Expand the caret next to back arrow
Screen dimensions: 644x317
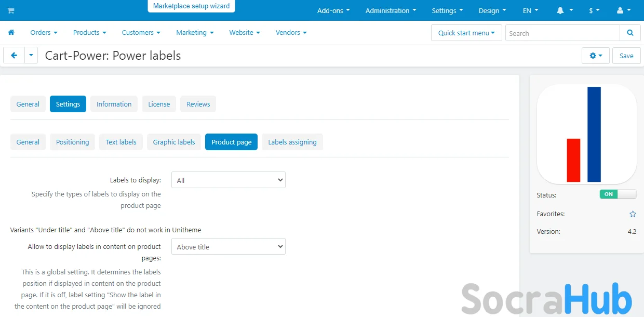click(31, 56)
